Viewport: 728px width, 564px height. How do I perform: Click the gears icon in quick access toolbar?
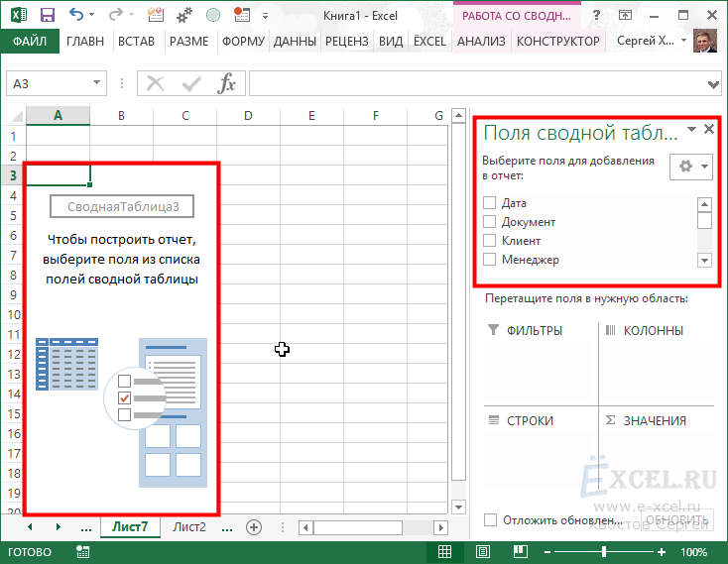click(x=183, y=15)
